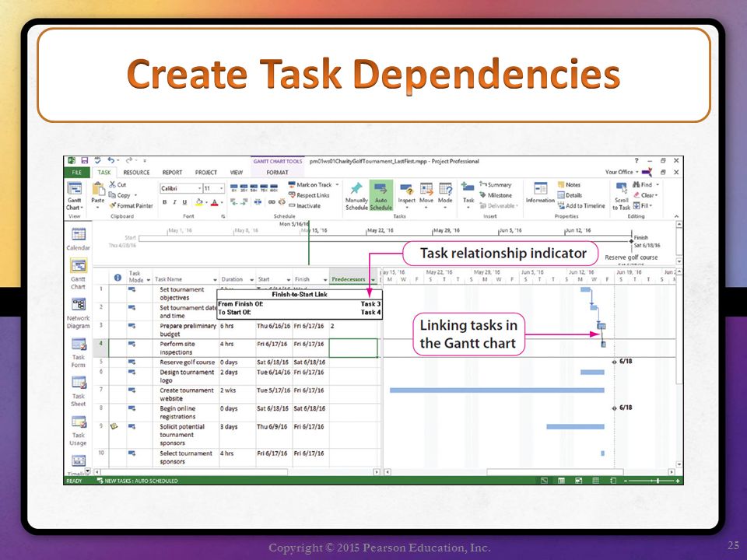Click Scroll to Task
Viewport: 747px width, 560px height.
621,196
